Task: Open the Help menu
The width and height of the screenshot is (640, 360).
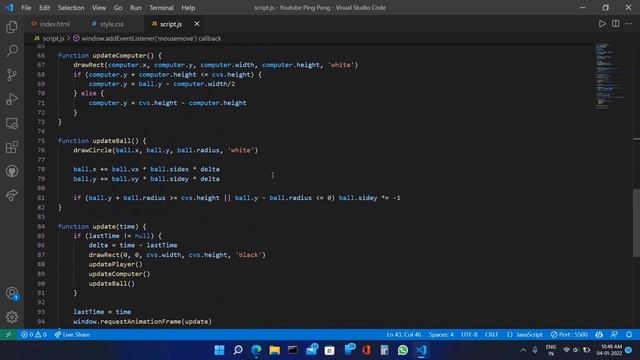Action: pyautogui.click(x=188, y=8)
